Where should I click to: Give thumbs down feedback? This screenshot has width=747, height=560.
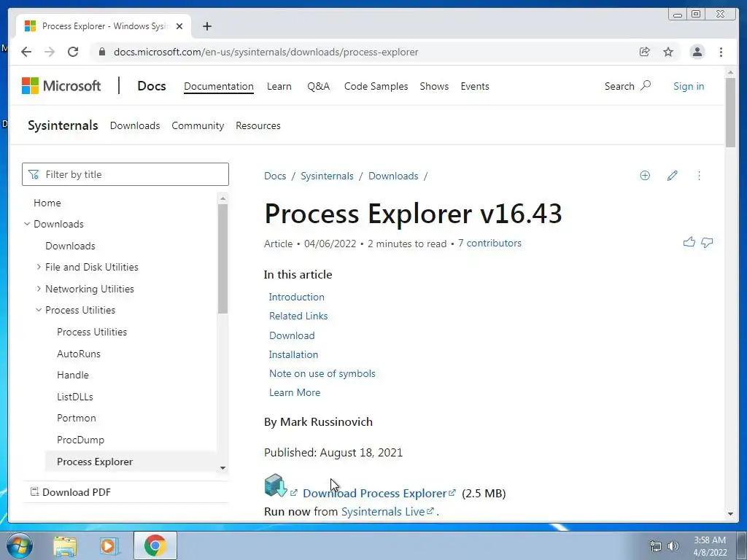point(707,242)
